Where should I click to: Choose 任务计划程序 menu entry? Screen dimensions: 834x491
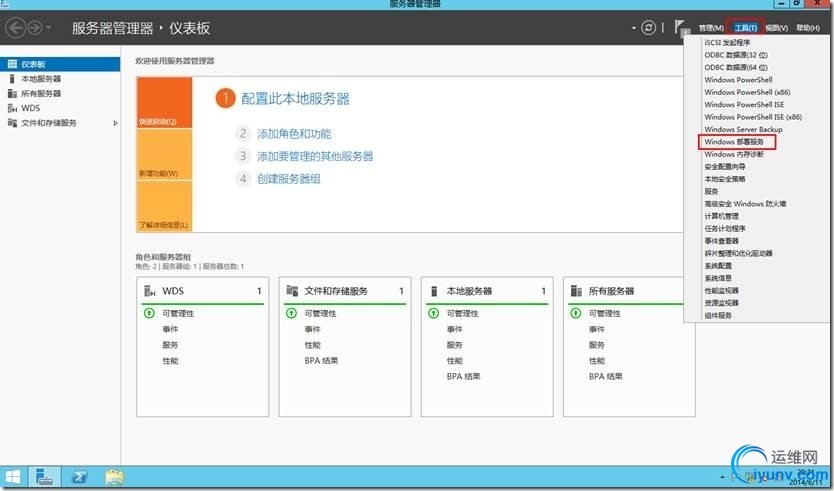[x=724, y=229]
